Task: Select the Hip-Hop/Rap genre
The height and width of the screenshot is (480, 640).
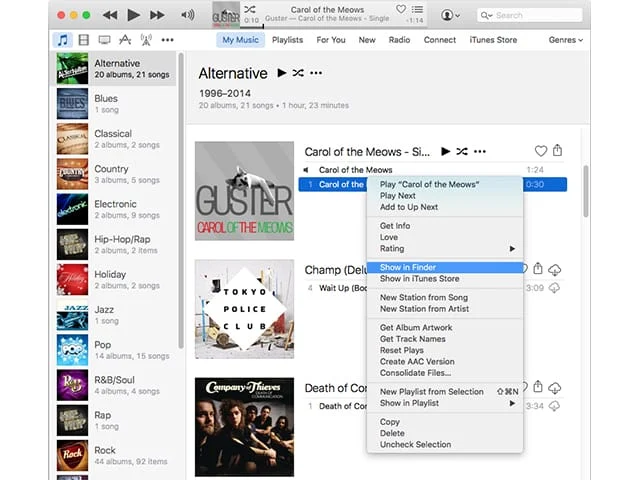Action: point(113,244)
